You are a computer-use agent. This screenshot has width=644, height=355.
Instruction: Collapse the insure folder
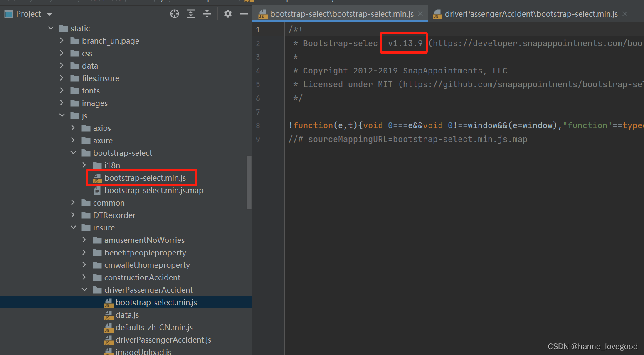pyautogui.click(x=73, y=228)
